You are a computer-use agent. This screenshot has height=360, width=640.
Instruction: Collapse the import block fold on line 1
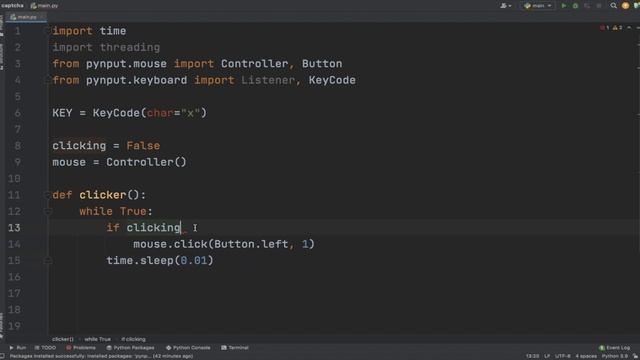pos(47,31)
